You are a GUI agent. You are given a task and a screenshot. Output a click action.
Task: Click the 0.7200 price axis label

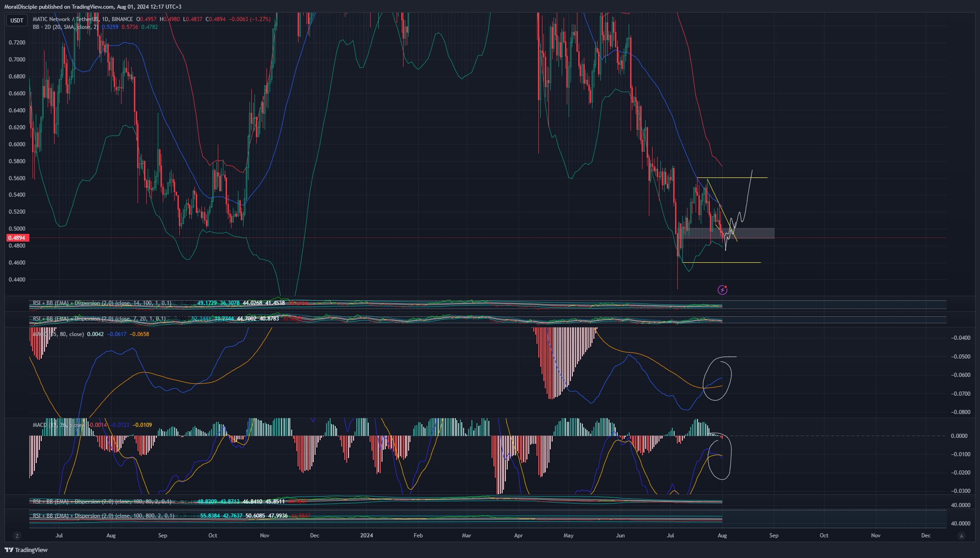click(17, 43)
